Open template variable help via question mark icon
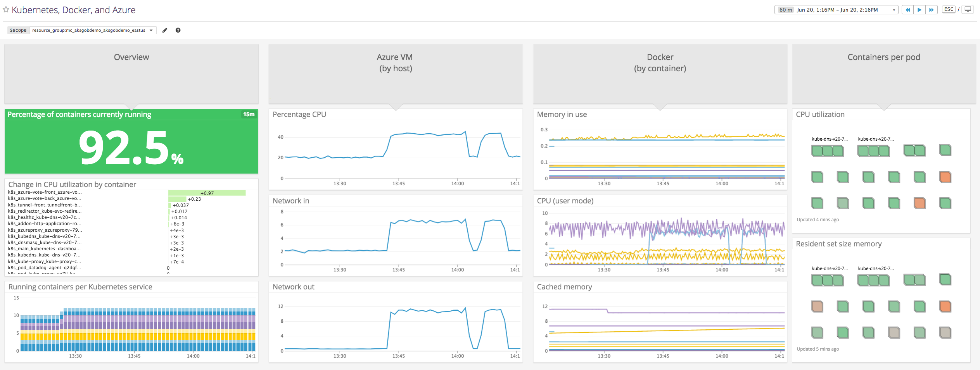Viewport: 980px width, 370px height. coord(178,30)
